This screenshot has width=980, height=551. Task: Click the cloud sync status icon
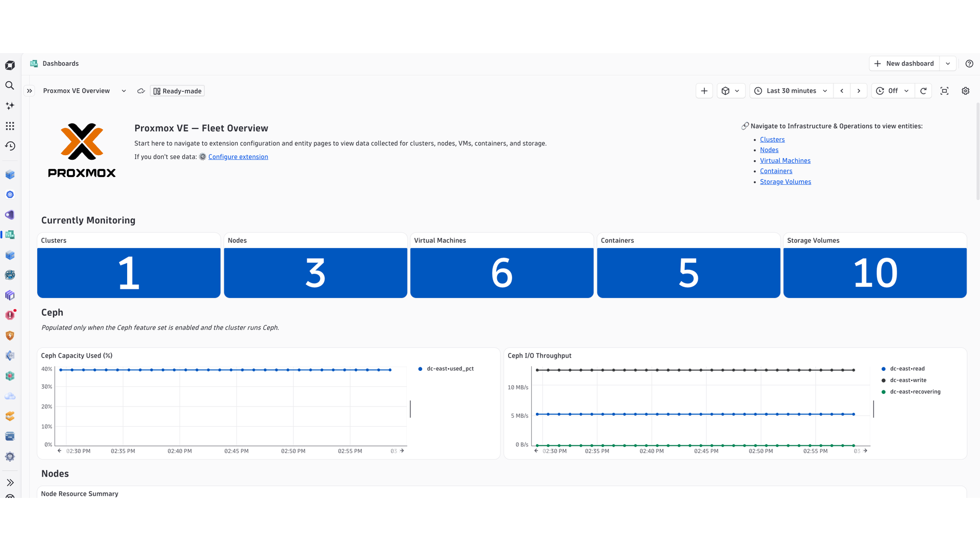pyautogui.click(x=141, y=91)
